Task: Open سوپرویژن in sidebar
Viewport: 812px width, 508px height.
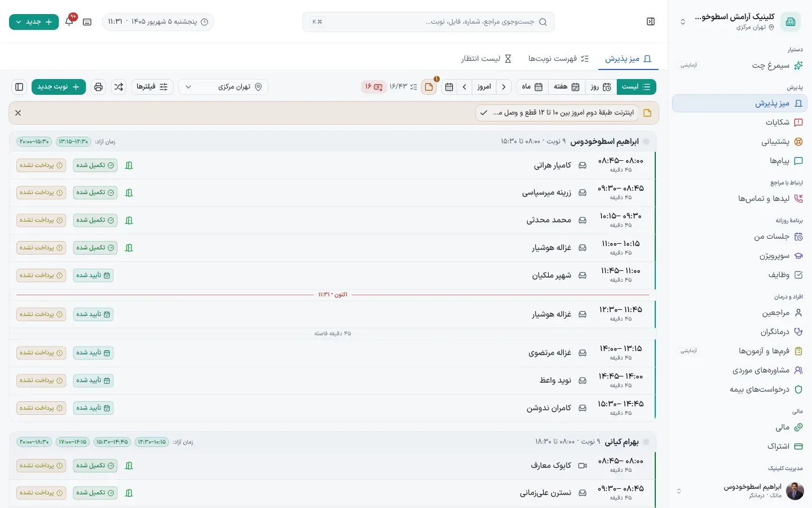Action: 740,256
